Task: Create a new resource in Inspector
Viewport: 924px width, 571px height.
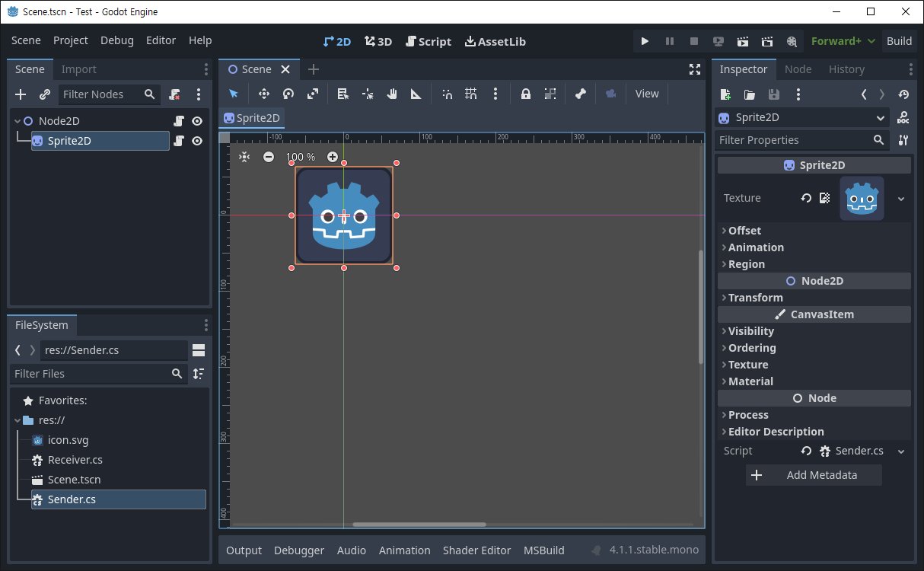Action: click(725, 94)
